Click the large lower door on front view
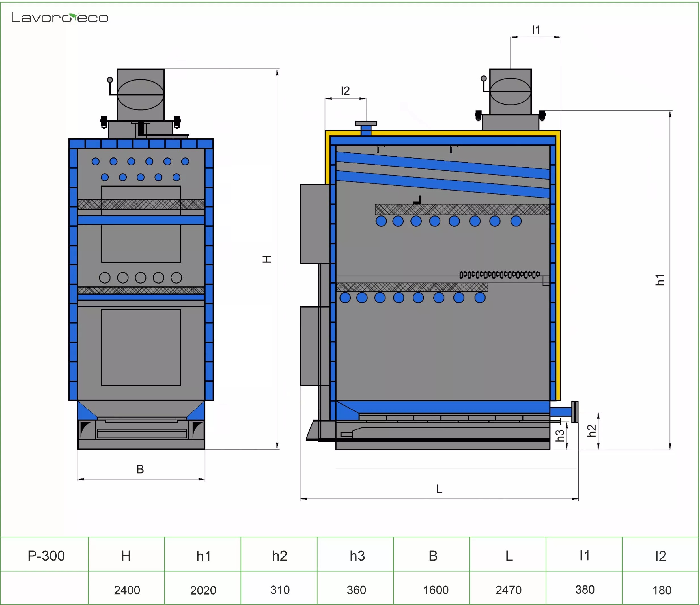Screen dimensions: 700x605 (141, 348)
